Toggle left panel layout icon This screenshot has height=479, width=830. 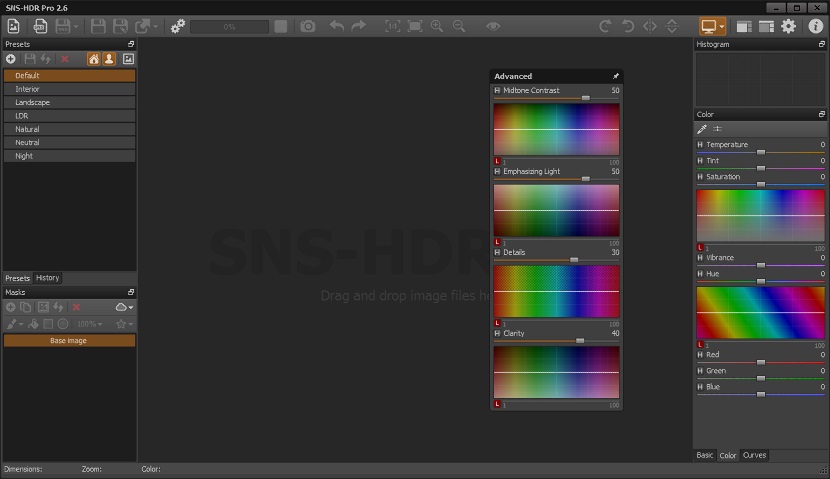coord(744,26)
